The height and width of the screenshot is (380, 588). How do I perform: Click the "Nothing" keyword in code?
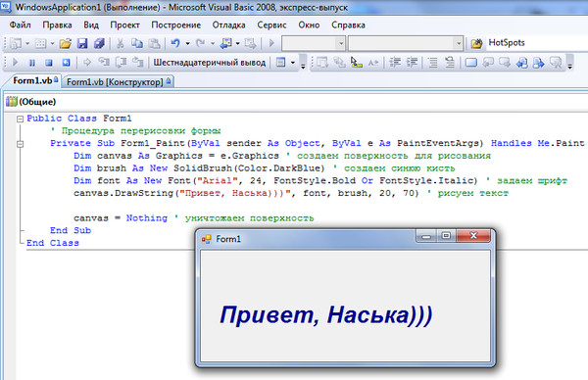pos(147,218)
